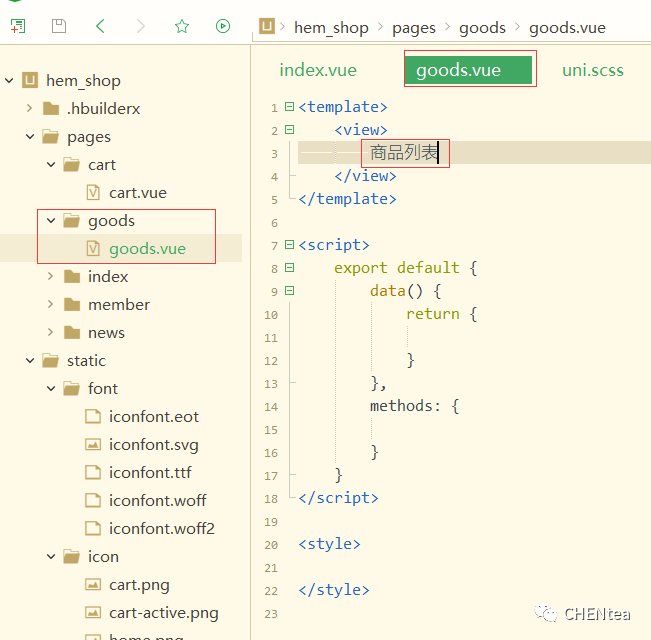Click hem_shop in the breadcrumb path
The width and height of the screenshot is (651, 640).
pos(331,27)
